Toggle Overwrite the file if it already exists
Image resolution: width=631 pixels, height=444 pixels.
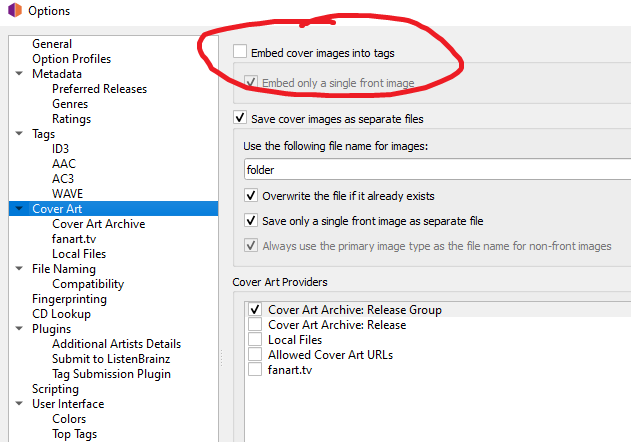pyautogui.click(x=251, y=196)
